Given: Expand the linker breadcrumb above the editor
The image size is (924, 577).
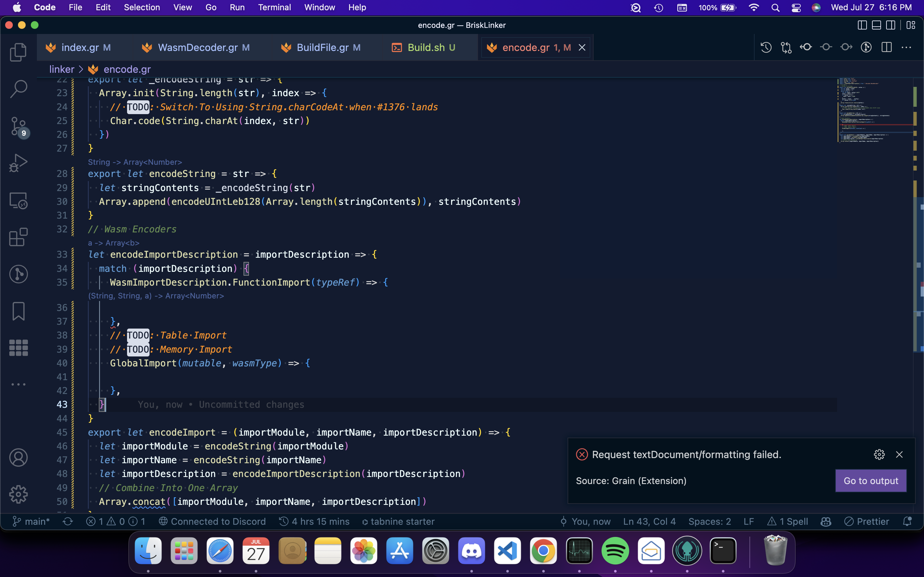Looking at the screenshot, I should [x=62, y=69].
